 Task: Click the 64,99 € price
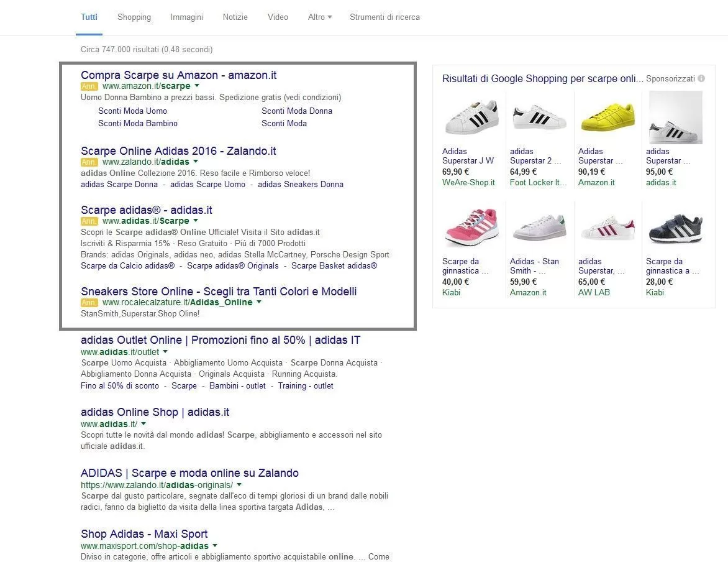[x=523, y=172]
